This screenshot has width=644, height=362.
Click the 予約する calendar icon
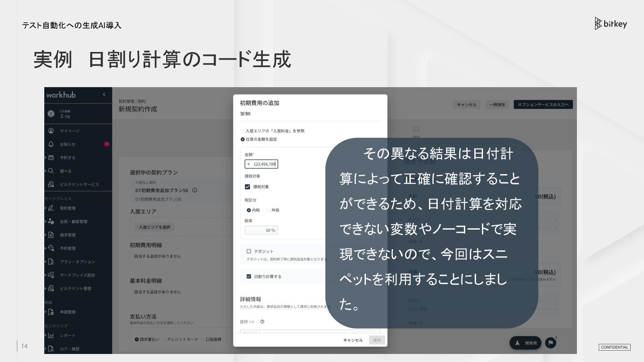pos(51,158)
